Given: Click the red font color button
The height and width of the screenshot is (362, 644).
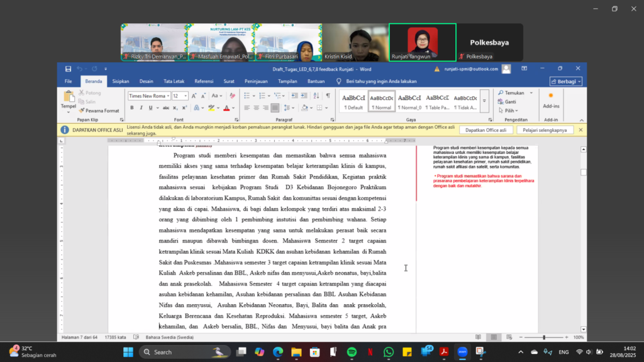Looking at the screenshot, I should (226, 108).
